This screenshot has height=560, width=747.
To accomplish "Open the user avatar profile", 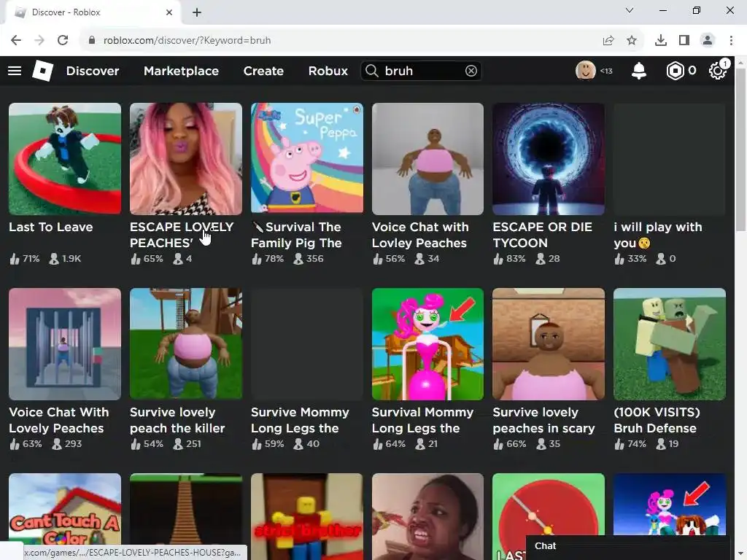I will [x=586, y=71].
